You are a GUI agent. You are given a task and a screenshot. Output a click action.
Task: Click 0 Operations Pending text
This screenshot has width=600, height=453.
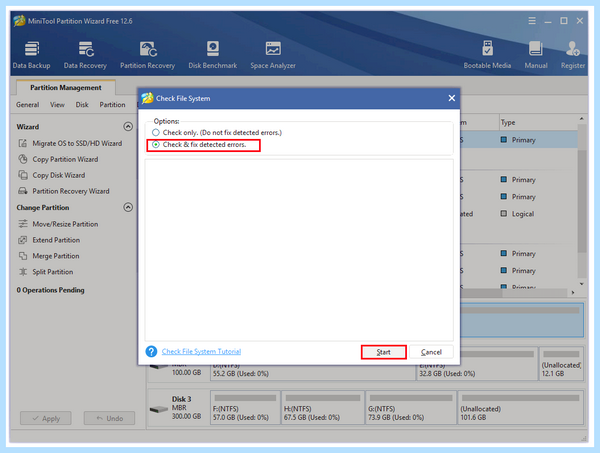coord(50,290)
